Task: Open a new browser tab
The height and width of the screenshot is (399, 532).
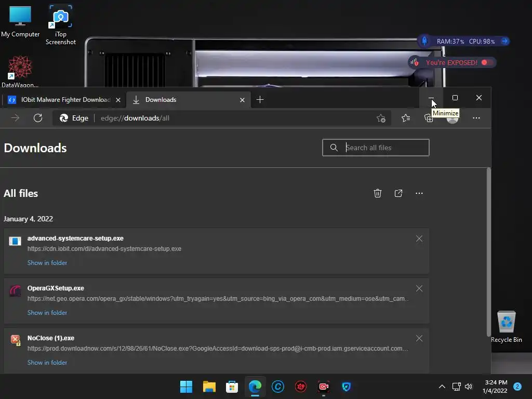Action: [260, 99]
